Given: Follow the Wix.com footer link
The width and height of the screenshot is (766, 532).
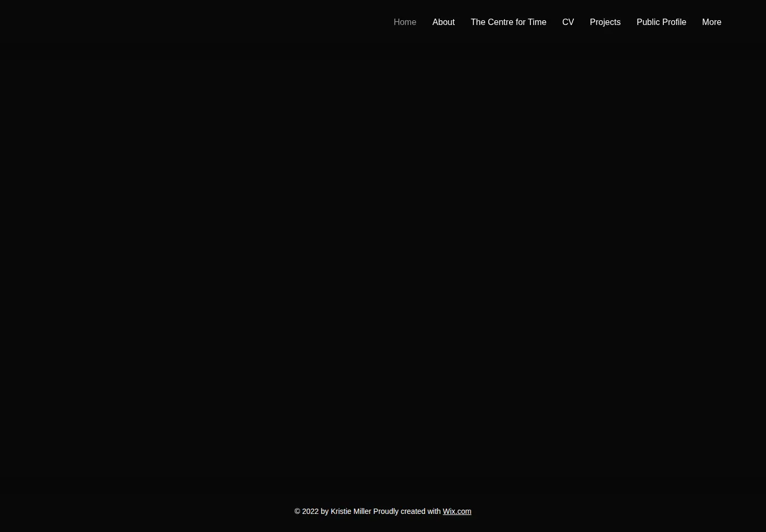Looking at the screenshot, I should (457, 511).
